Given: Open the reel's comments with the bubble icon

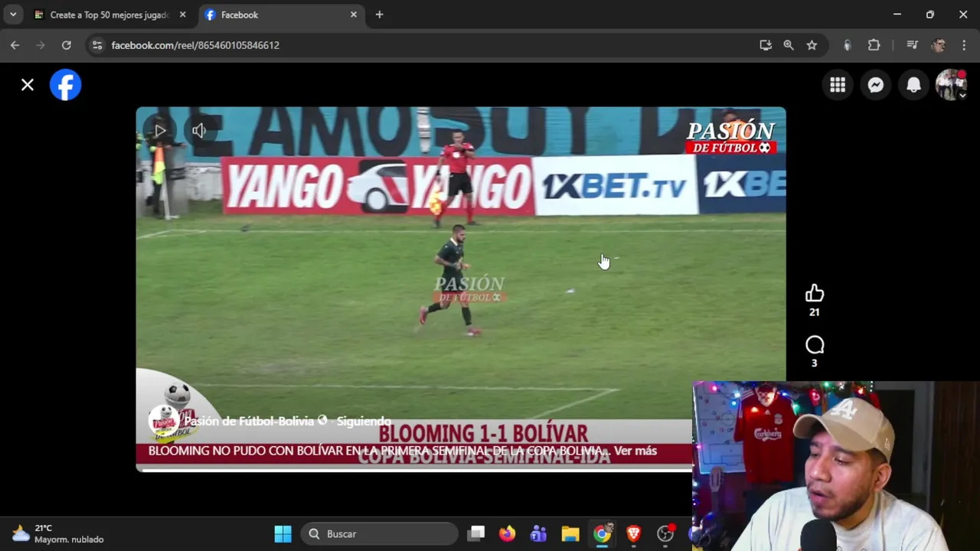Looking at the screenshot, I should 815,345.
